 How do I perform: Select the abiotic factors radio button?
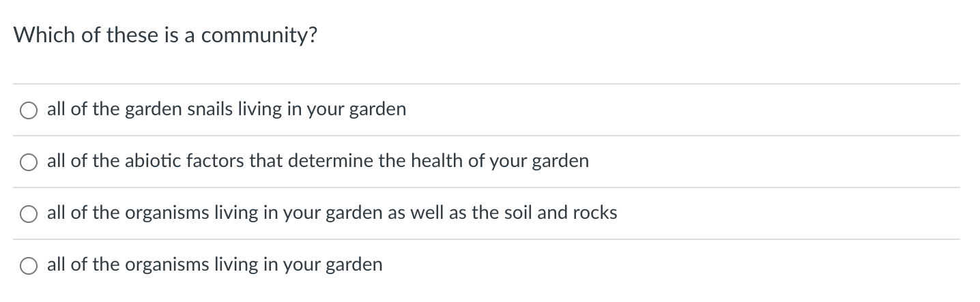coord(29,162)
